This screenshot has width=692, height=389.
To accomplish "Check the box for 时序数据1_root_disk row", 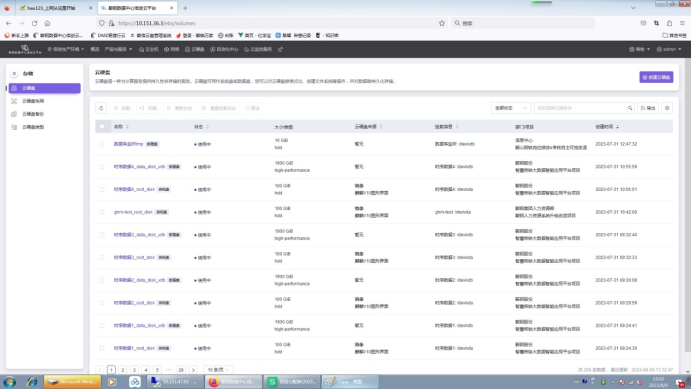I will pyautogui.click(x=102, y=348).
